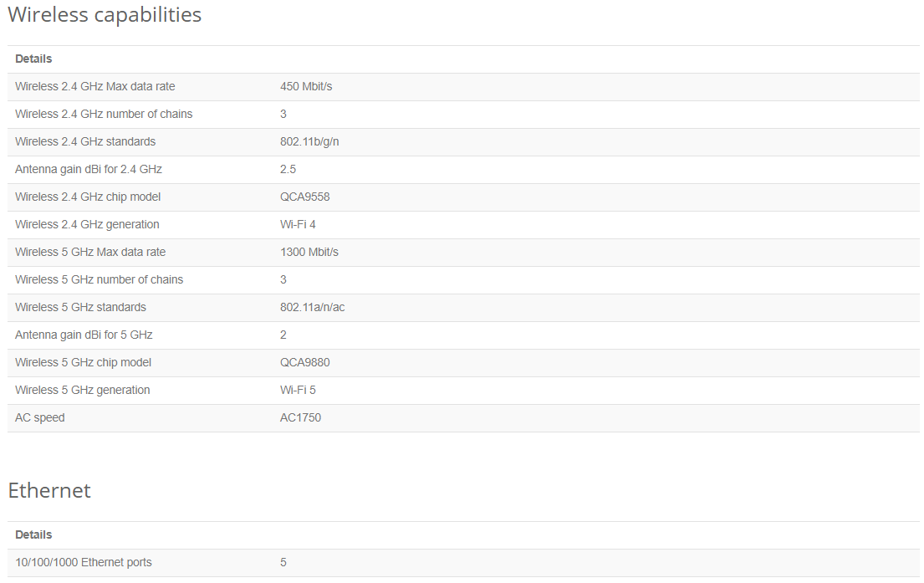Click the Details header in Ethernet table

pos(33,535)
